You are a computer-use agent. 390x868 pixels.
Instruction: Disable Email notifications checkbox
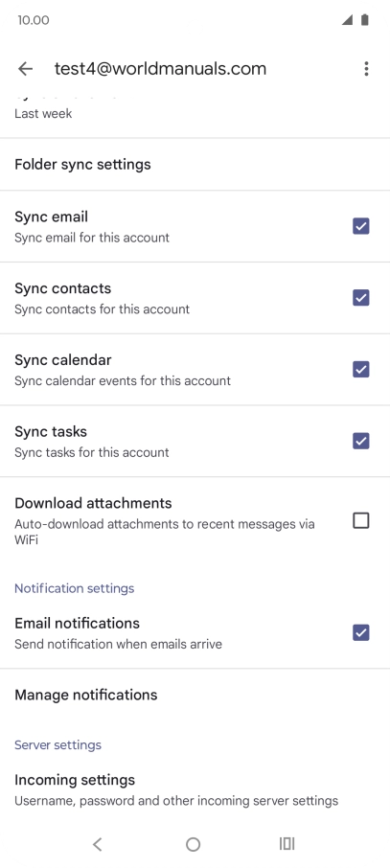[361, 632]
